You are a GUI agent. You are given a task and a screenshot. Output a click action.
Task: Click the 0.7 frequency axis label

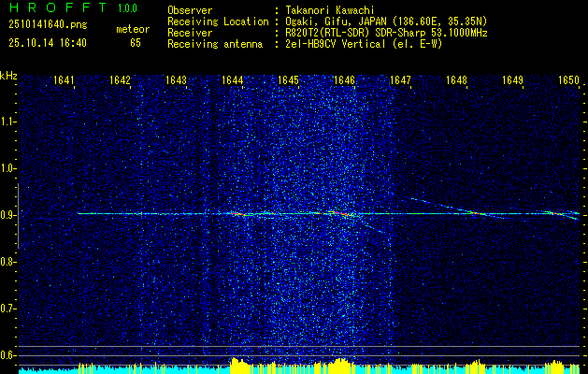7,309
